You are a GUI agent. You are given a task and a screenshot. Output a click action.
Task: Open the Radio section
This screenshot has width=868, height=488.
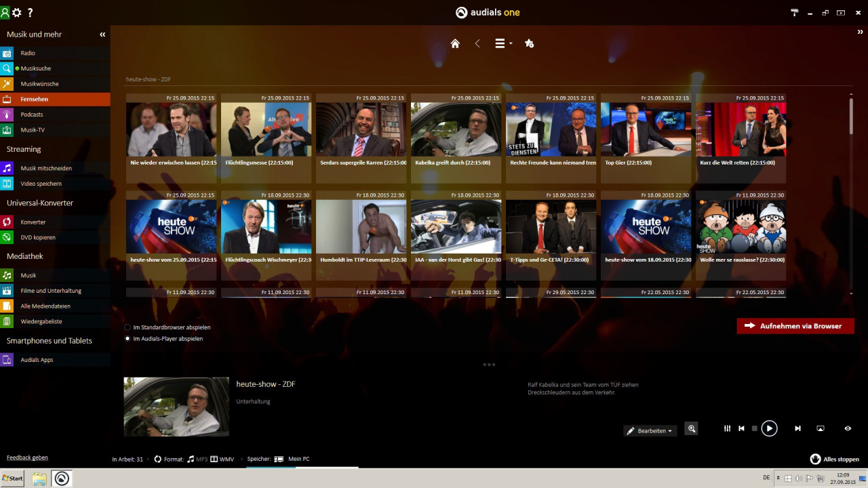click(x=55, y=53)
